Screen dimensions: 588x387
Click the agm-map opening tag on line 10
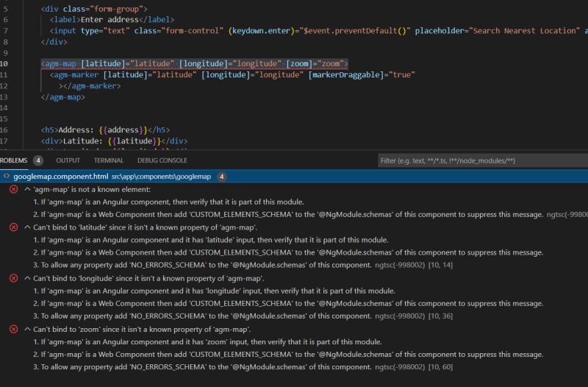point(194,63)
